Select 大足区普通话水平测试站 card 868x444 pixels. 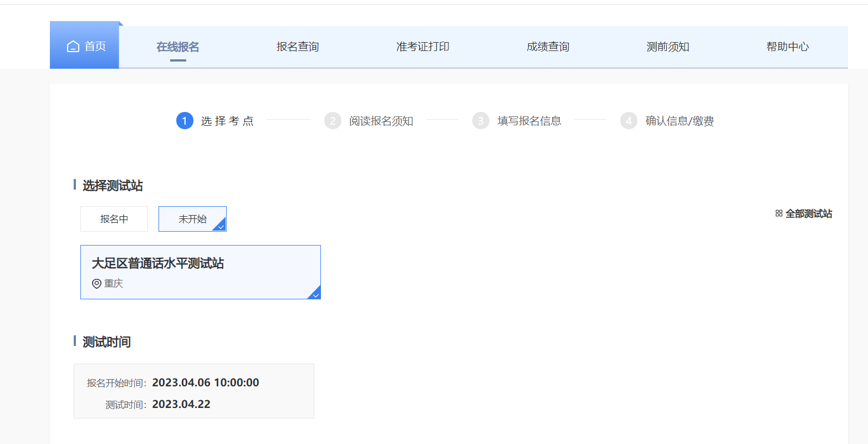coord(200,272)
